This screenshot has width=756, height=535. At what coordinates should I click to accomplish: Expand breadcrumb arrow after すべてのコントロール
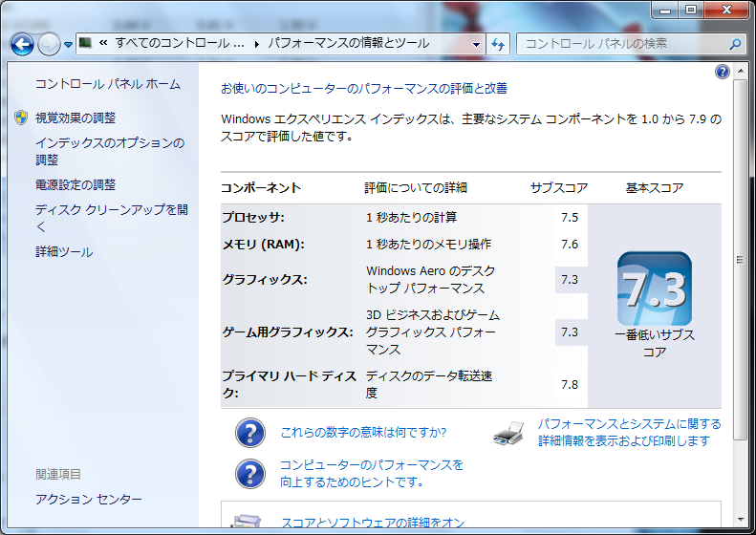(x=256, y=44)
